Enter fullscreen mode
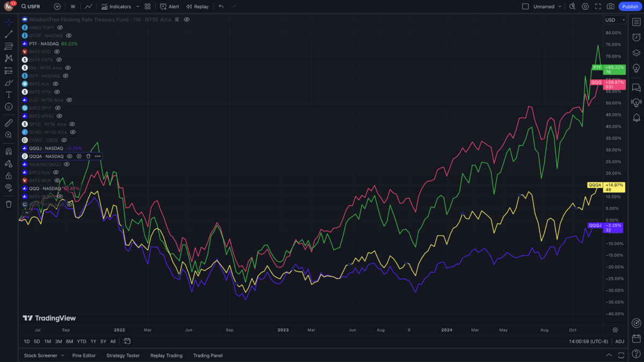 pos(598,6)
